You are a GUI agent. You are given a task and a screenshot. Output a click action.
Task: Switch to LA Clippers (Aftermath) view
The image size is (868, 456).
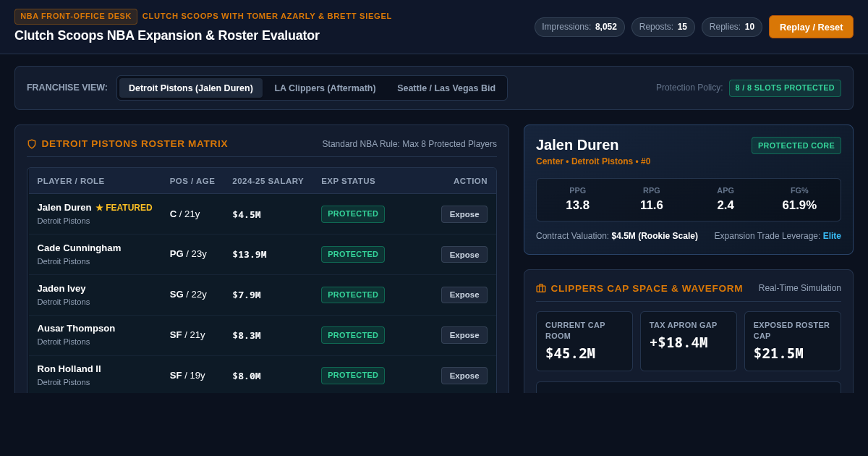[325, 88]
